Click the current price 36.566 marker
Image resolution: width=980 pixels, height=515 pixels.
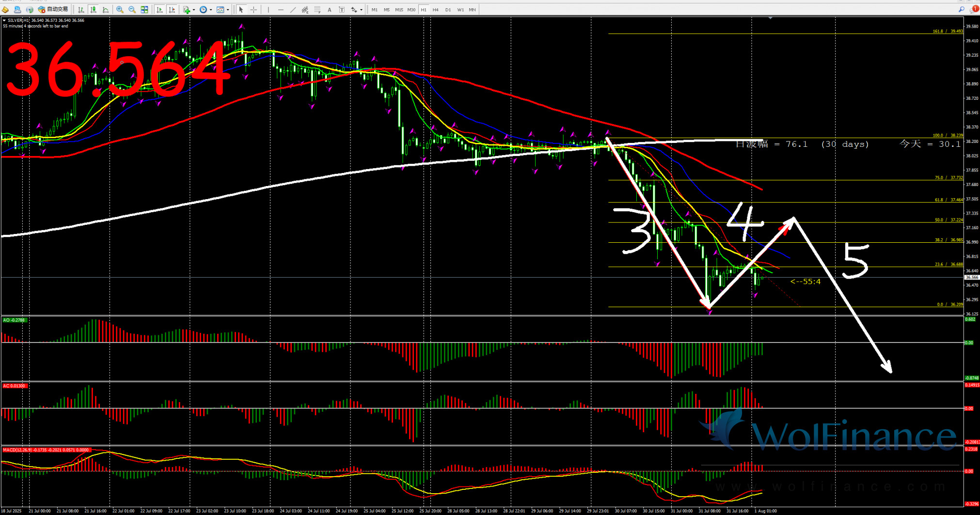[x=972, y=278]
